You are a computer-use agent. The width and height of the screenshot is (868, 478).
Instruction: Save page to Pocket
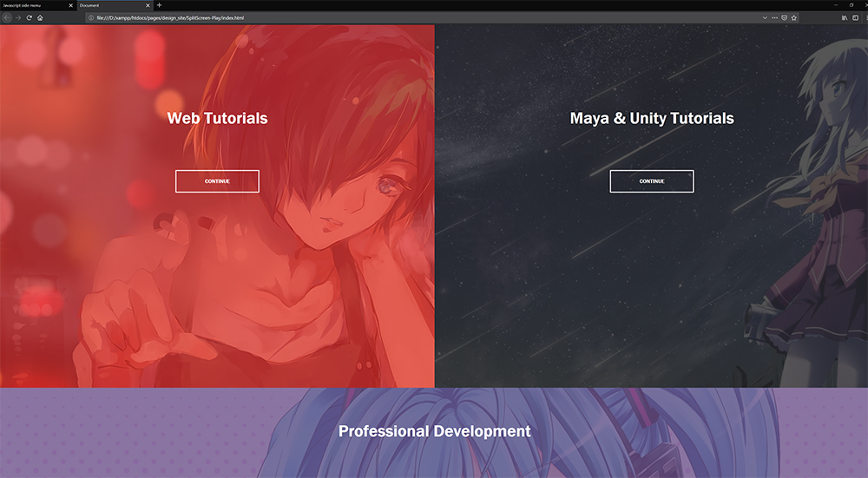784,17
